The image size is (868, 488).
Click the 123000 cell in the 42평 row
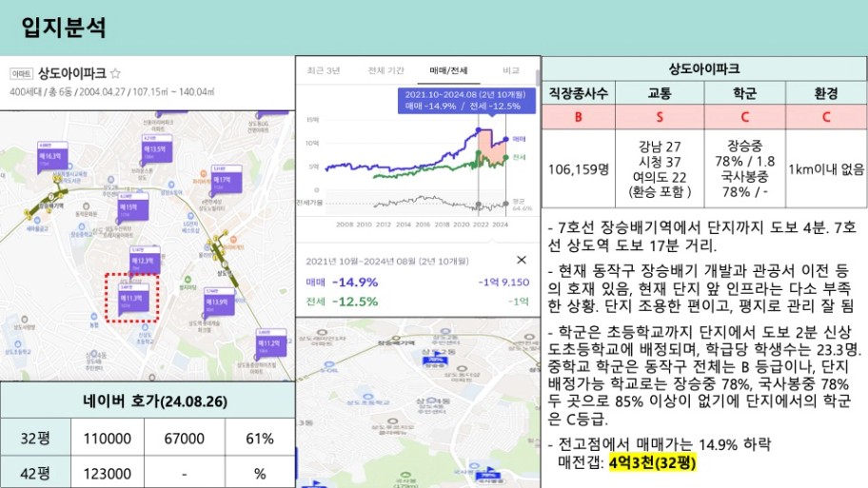(x=108, y=473)
